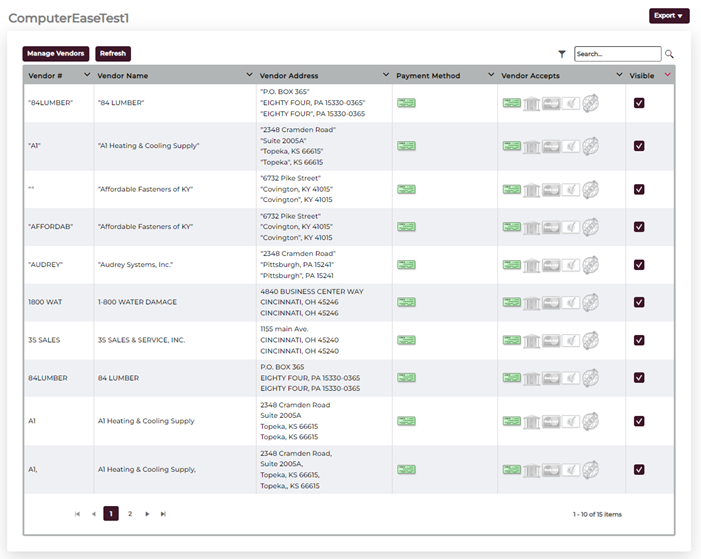The width and height of the screenshot is (701, 559).
Task: Go to the previous page arrow
Action: click(94, 514)
